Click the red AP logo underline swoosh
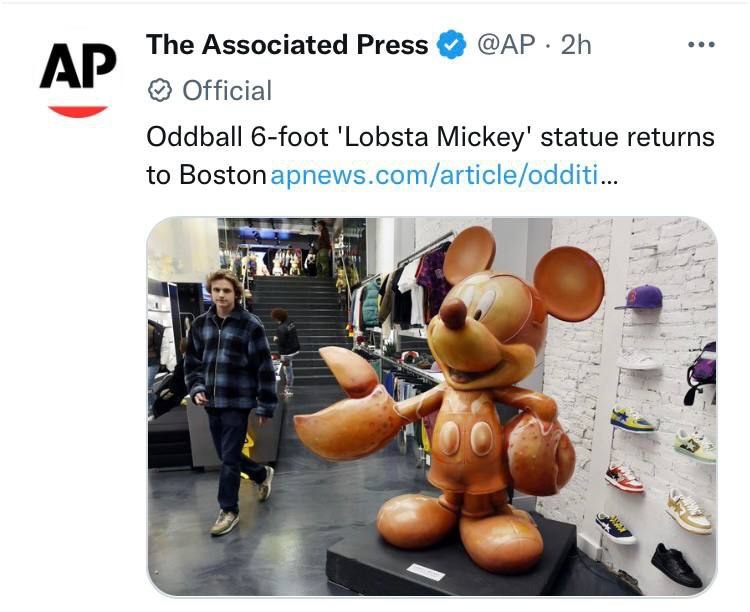The width and height of the screenshot is (750, 612). coord(78,111)
